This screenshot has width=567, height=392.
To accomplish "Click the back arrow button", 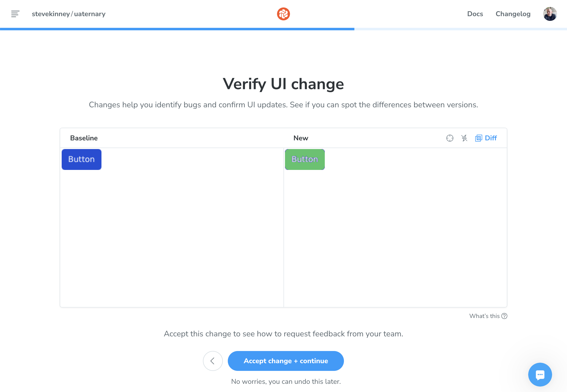I will pyautogui.click(x=213, y=361).
